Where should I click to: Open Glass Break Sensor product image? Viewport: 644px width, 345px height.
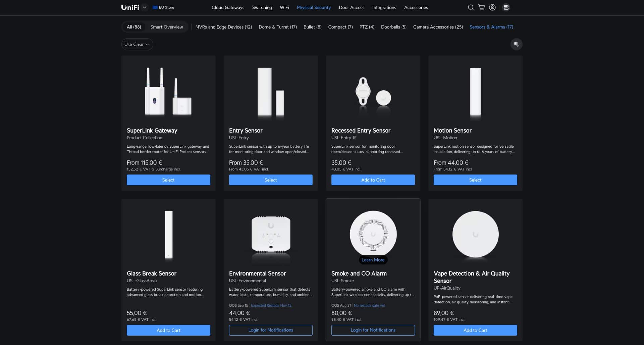168,234
